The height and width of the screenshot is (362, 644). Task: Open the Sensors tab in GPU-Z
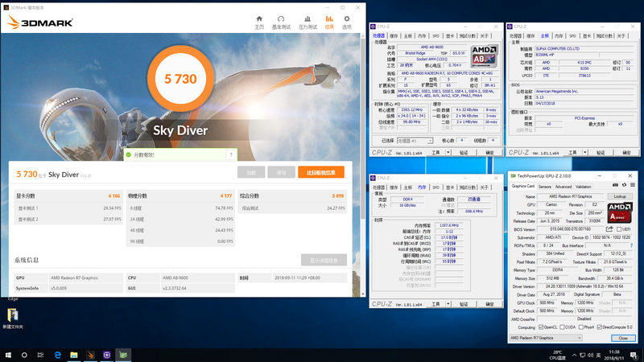point(545,187)
